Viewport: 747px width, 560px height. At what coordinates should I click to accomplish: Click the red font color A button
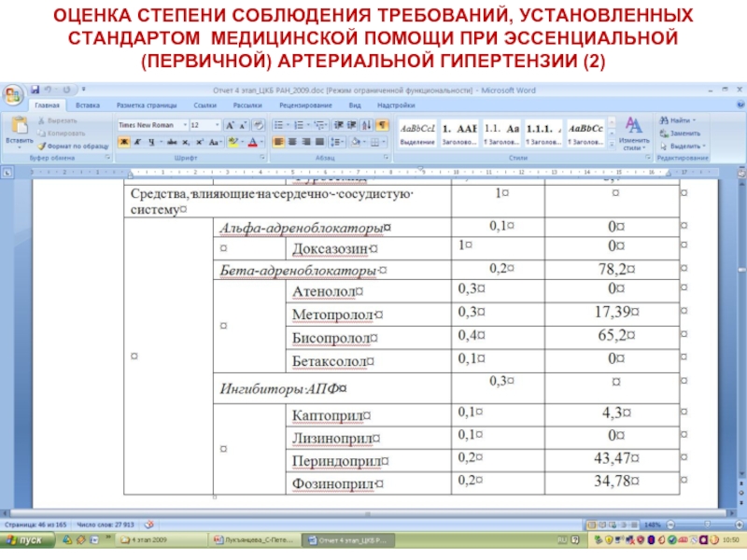pyautogui.click(x=253, y=142)
